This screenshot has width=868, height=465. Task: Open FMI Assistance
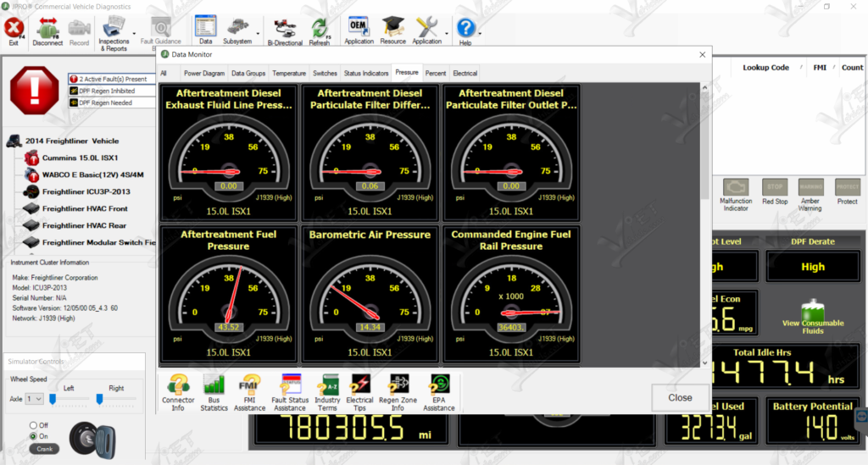click(251, 392)
